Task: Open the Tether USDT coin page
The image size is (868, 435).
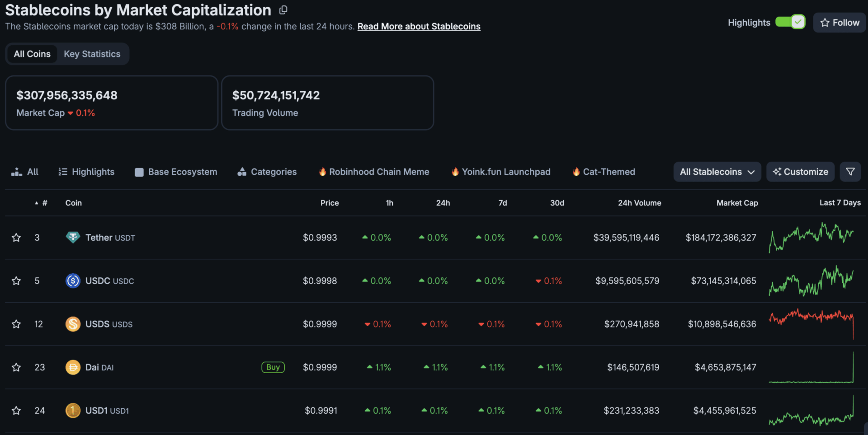Action: tap(110, 238)
